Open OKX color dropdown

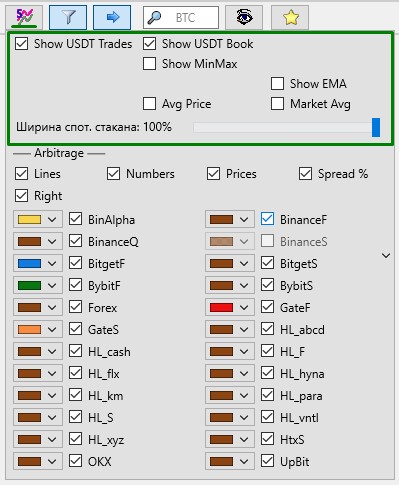38,461
